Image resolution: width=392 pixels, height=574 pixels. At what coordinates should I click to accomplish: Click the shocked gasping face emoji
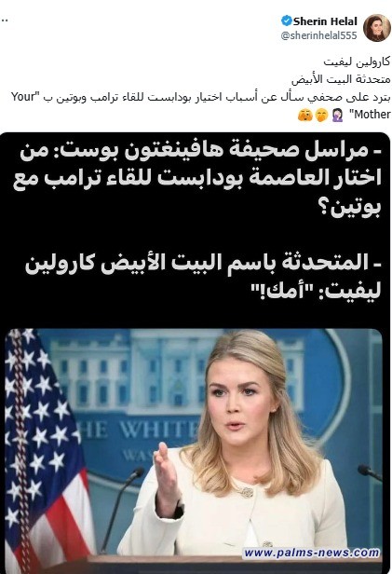pos(305,116)
